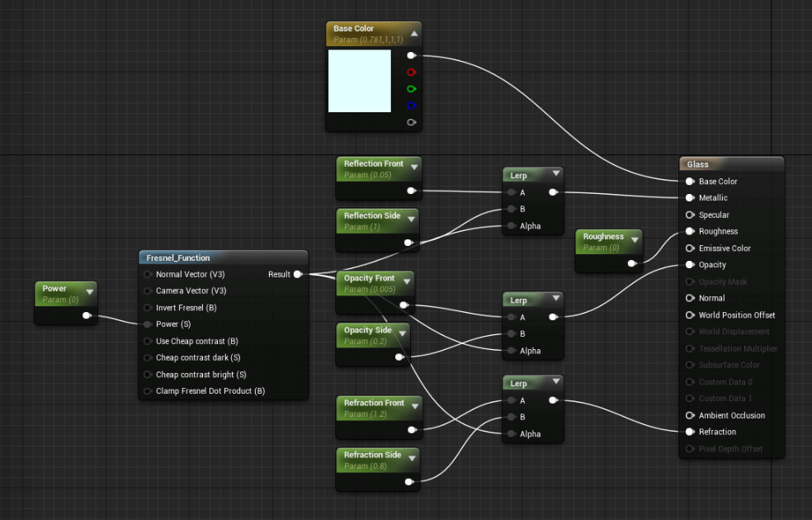Click the Reflection Side output pin
This screenshot has height=520, width=812.
408,243
